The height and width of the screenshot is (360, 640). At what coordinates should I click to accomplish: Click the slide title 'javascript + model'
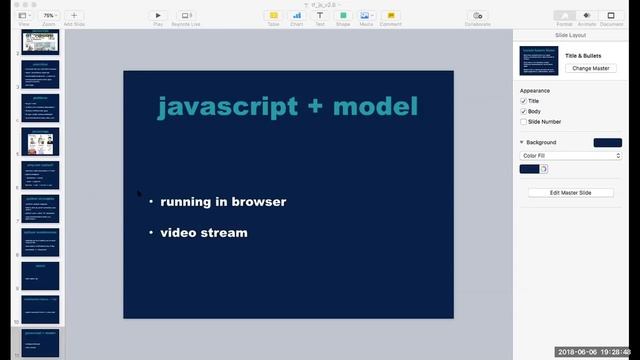coord(288,107)
